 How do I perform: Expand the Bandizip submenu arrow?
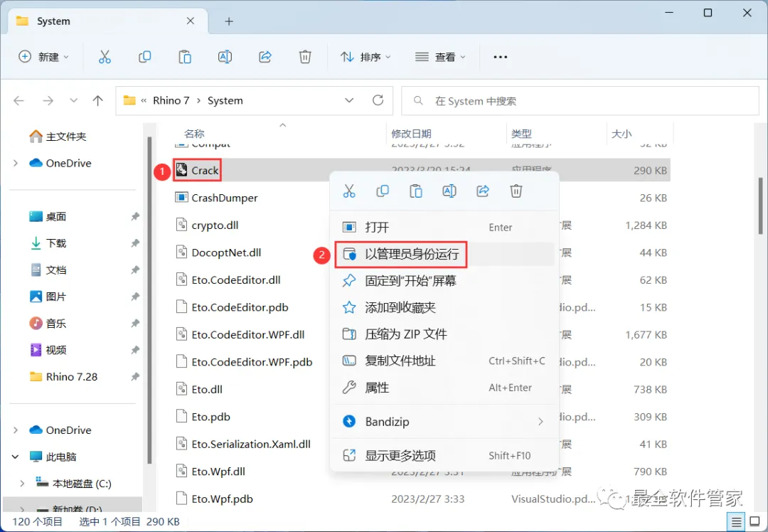coord(540,421)
